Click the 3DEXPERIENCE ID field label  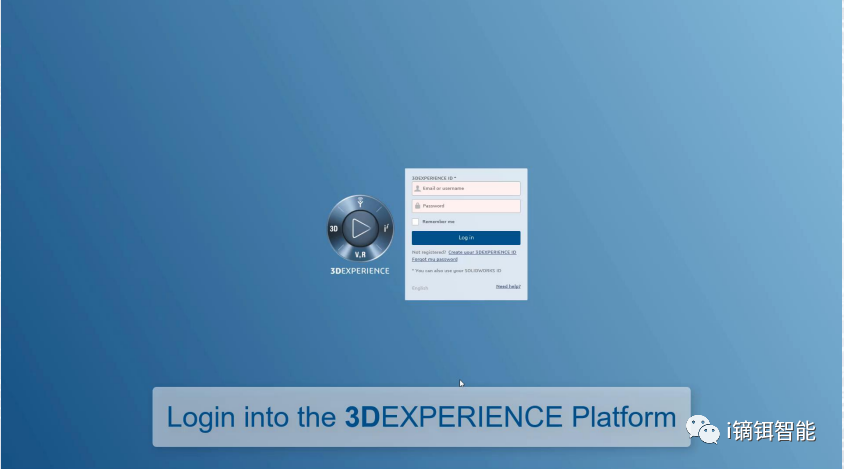433,178
